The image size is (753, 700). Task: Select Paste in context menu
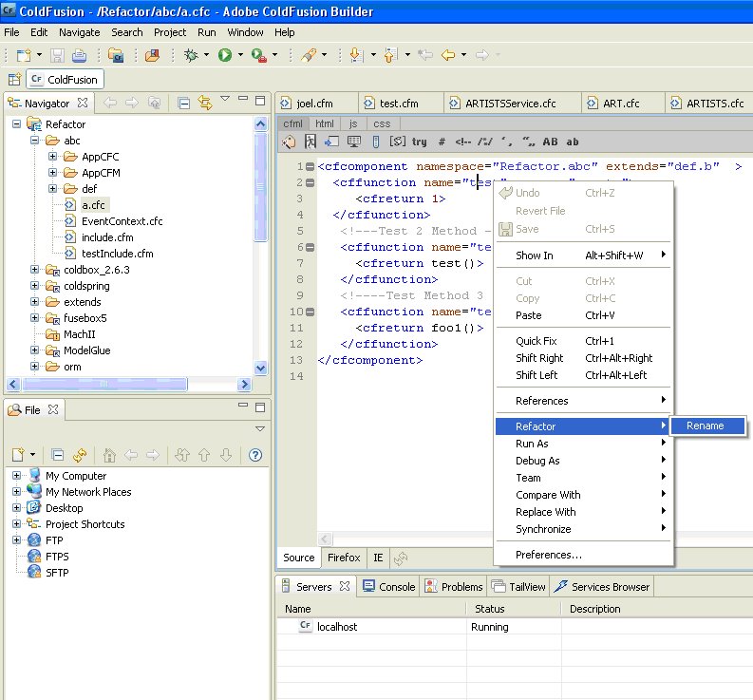click(x=583, y=315)
